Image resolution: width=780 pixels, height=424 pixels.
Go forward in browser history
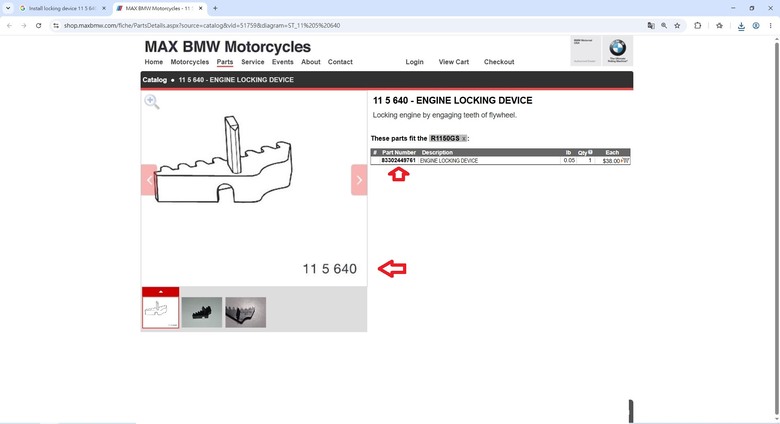coord(23,25)
